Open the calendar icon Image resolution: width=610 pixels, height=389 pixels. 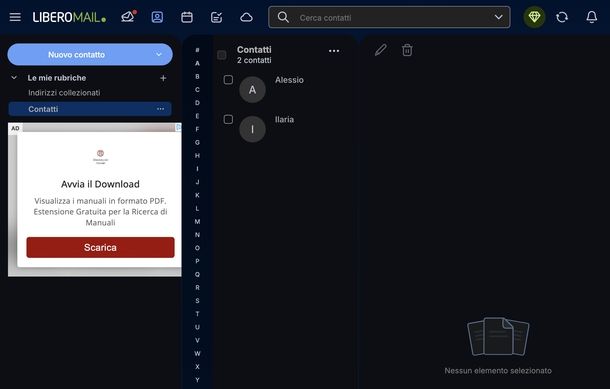[x=187, y=17]
